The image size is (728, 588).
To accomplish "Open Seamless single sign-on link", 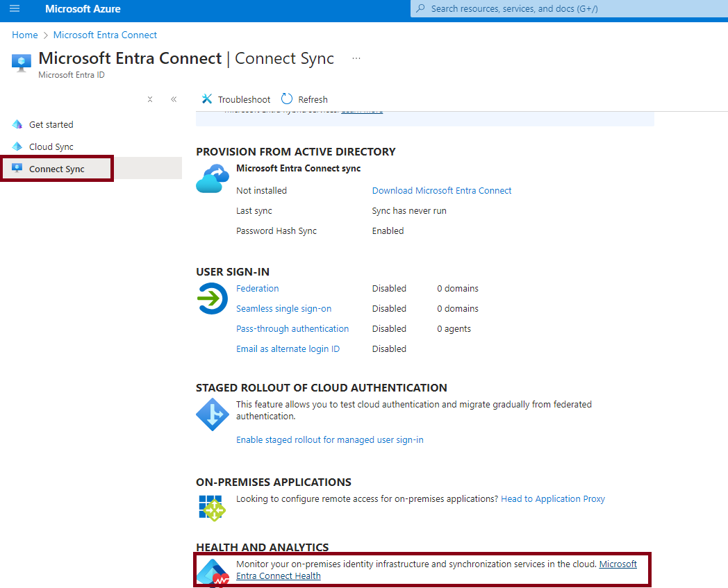I will (x=283, y=309).
